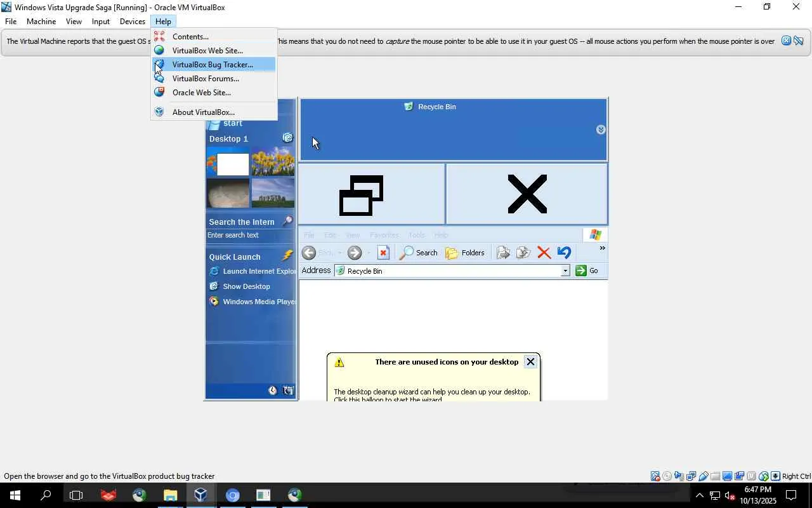Select the Stonehenge desktop thumbnail
Screen dimensions: 812x508
pos(273,193)
